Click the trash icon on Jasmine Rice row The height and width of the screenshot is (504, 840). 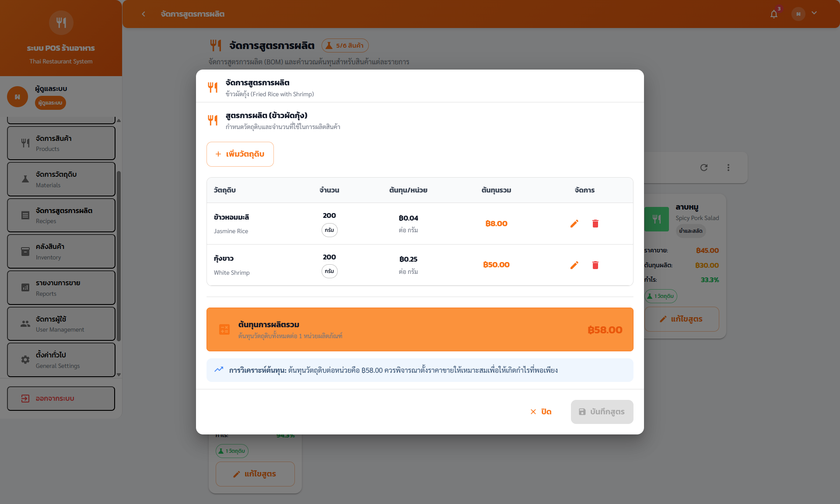(x=595, y=223)
